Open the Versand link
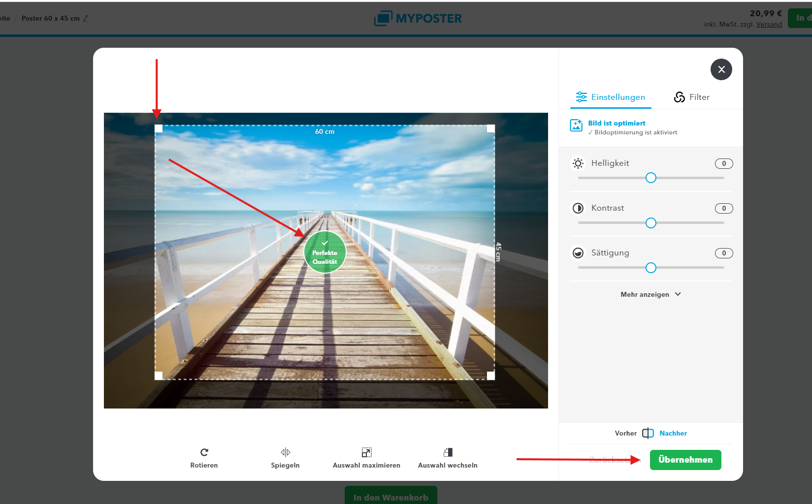The width and height of the screenshot is (812, 504). pyautogui.click(x=769, y=24)
